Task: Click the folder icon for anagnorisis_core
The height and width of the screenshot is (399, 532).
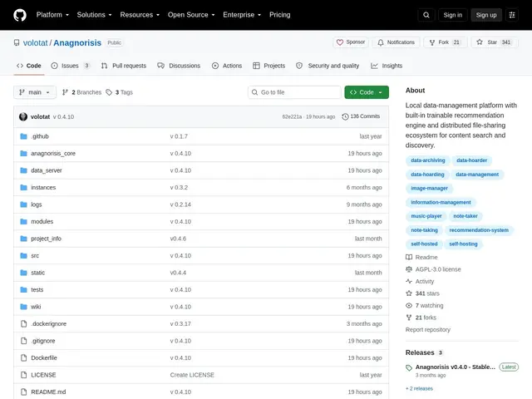Action: tap(23, 153)
